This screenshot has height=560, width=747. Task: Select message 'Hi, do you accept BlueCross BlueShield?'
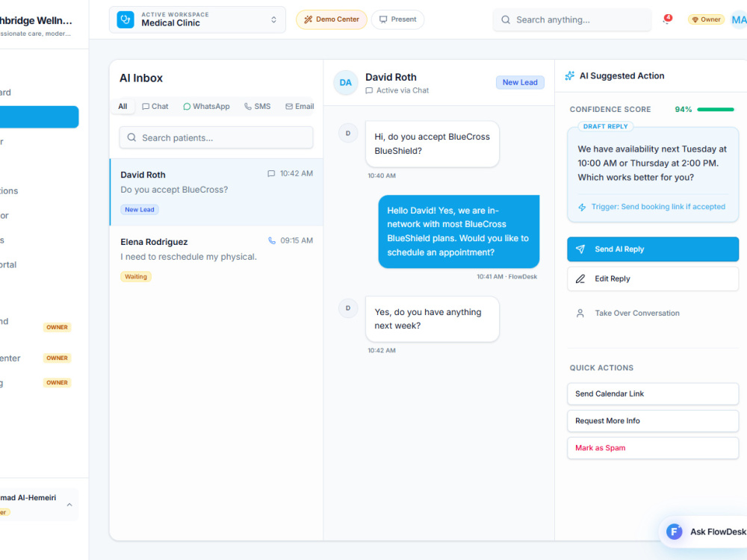coord(432,144)
